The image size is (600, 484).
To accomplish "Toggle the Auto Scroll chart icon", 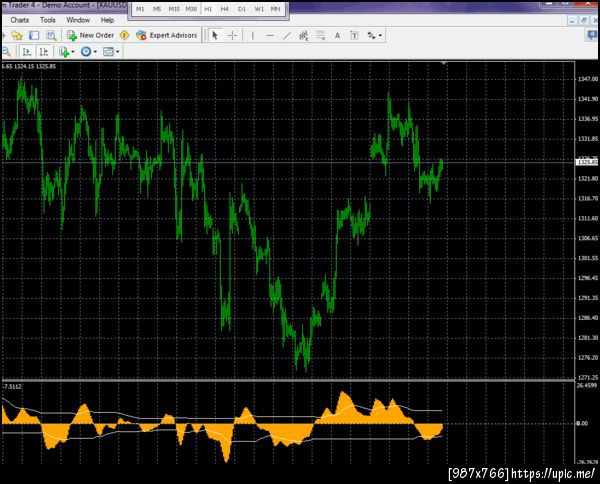I will click(27, 51).
